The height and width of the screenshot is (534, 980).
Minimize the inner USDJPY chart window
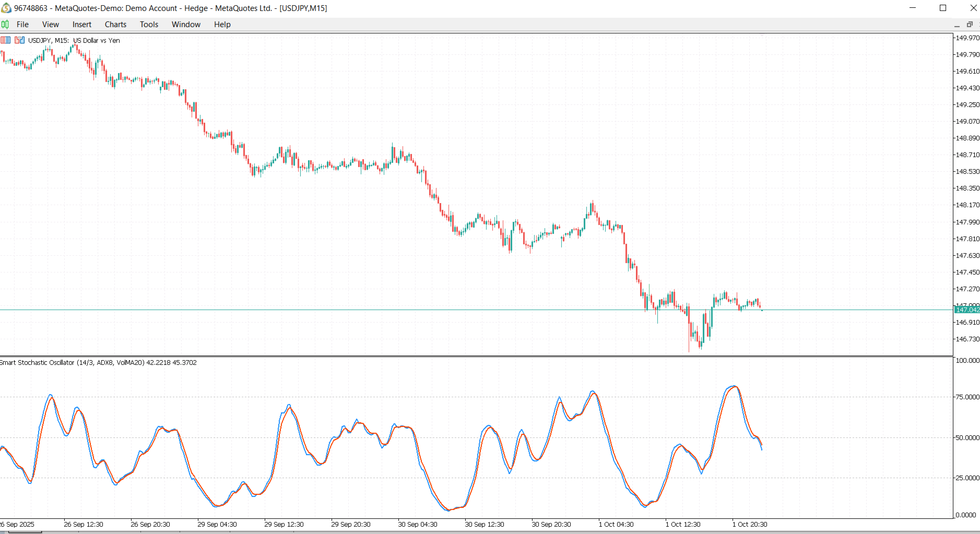click(957, 25)
